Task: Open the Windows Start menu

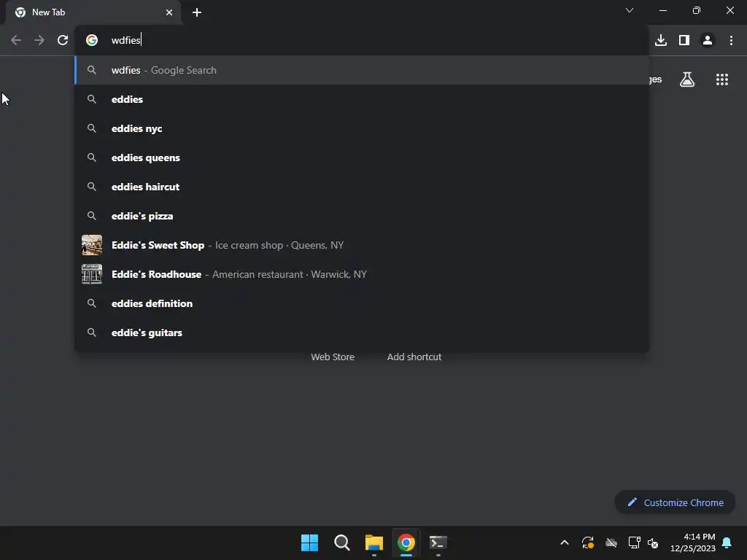Action: pos(309,542)
